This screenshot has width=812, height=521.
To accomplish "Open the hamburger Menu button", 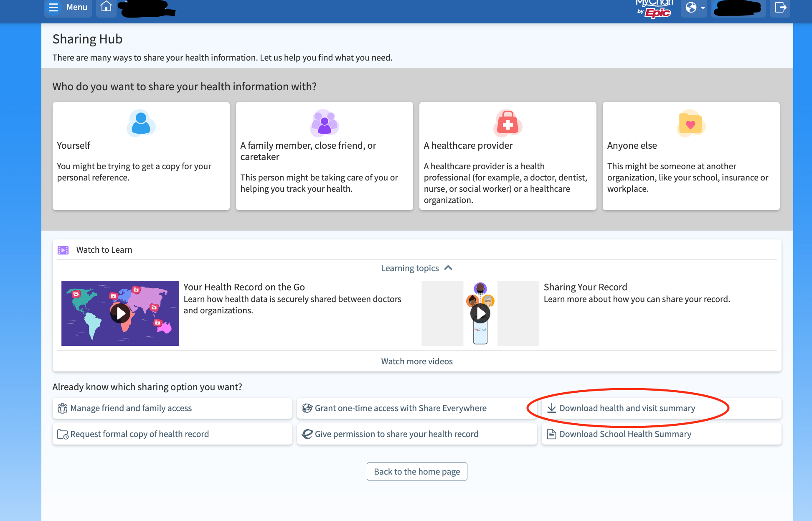I will (x=68, y=8).
